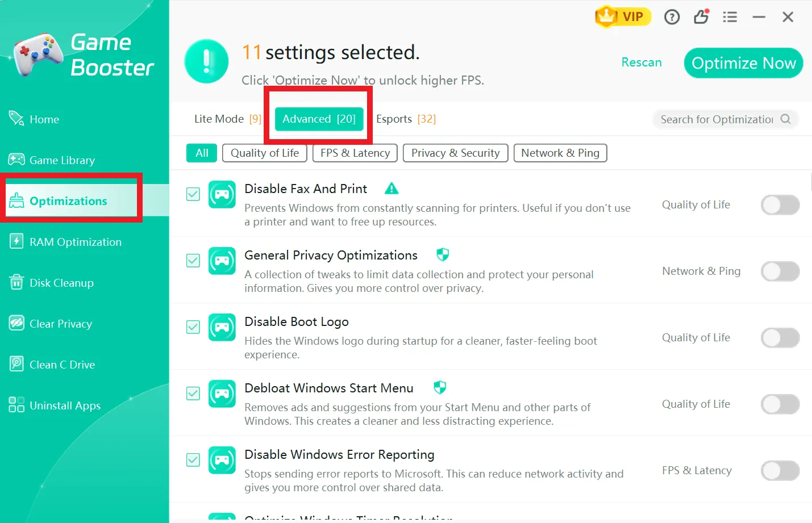Image resolution: width=812 pixels, height=523 pixels.
Task: Click the green exclamation status icon
Action: tap(206, 61)
